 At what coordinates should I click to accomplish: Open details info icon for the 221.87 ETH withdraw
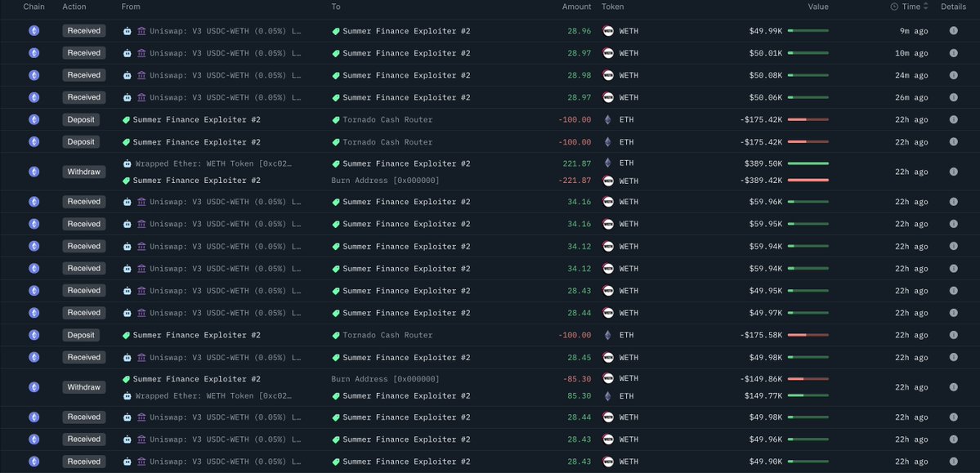click(x=953, y=172)
